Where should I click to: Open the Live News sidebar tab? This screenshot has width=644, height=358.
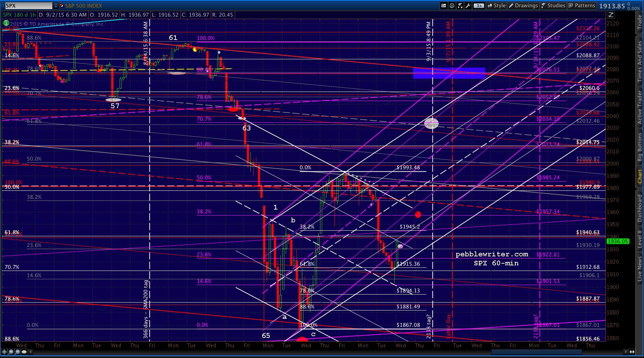tap(640, 268)
